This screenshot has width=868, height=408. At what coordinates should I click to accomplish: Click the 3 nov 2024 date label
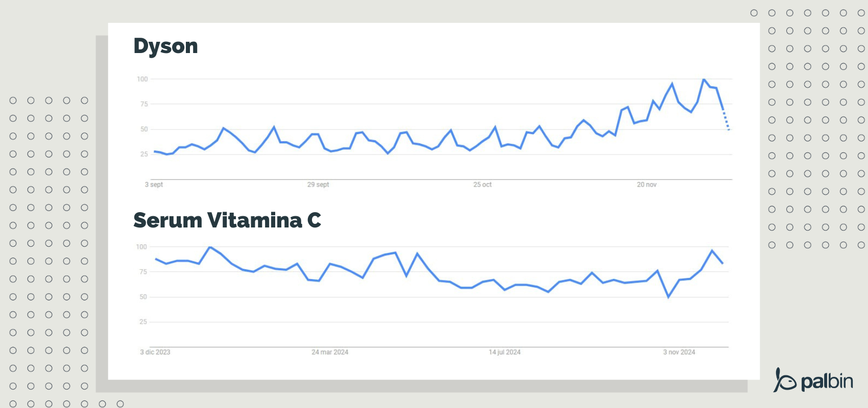pos(679,352)
